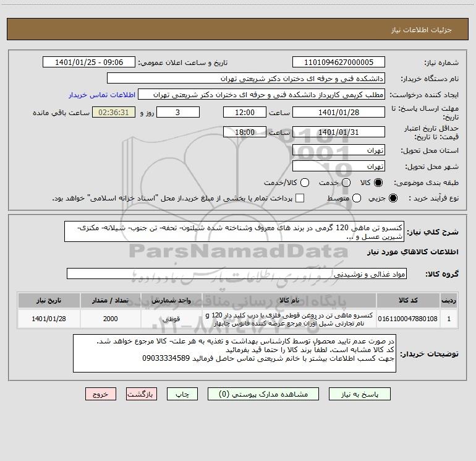Click the پاسخ به نیاز button
This screenshot has width=476, height=461.
(x=360, y=394)
